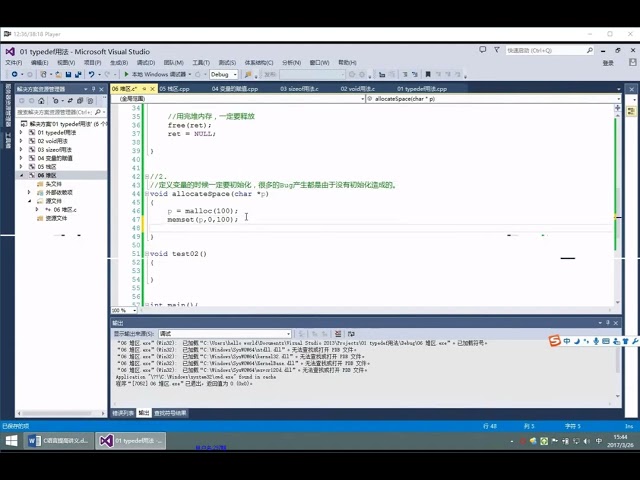Screen dimensions: 640x480
Task: Switch to the 错误列表 tab
Action: 123,413
